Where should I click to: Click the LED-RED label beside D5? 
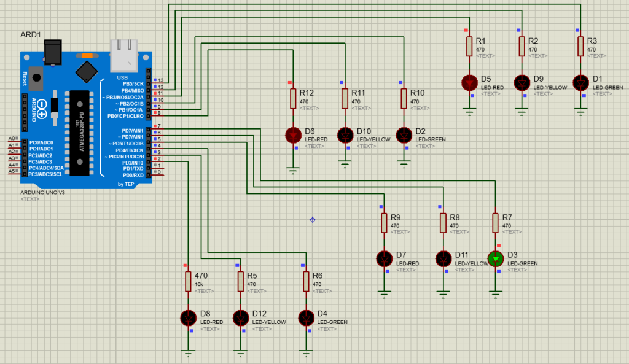coord(492,87)
